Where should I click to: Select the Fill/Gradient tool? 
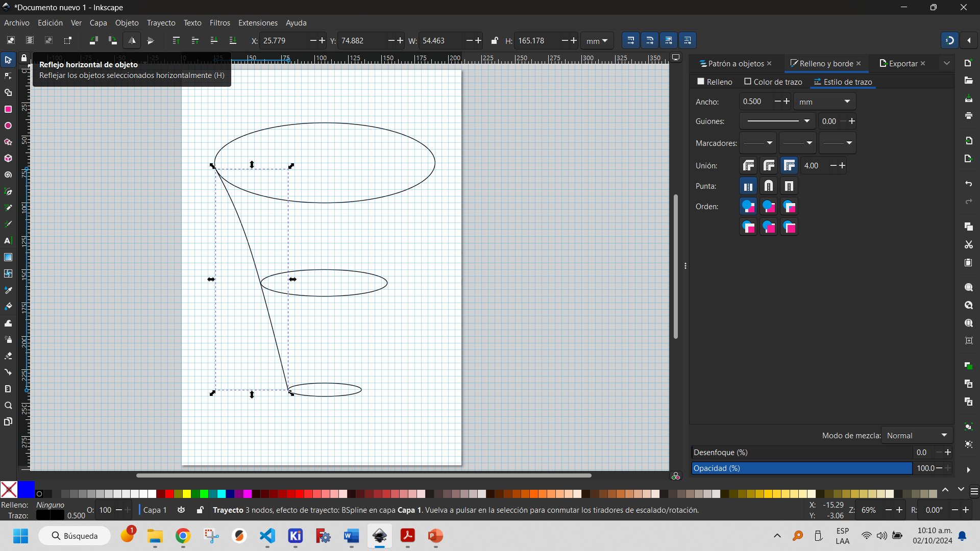click(x=9, y=257)
